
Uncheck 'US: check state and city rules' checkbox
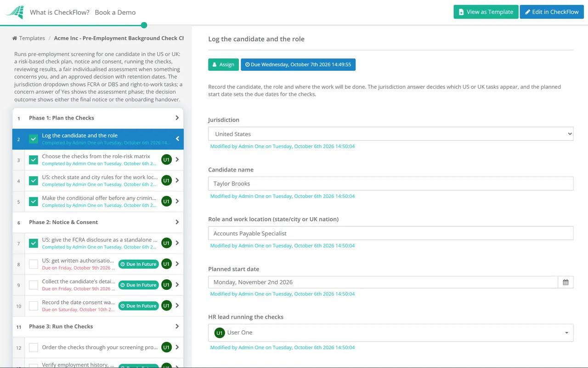click(34, 181)
